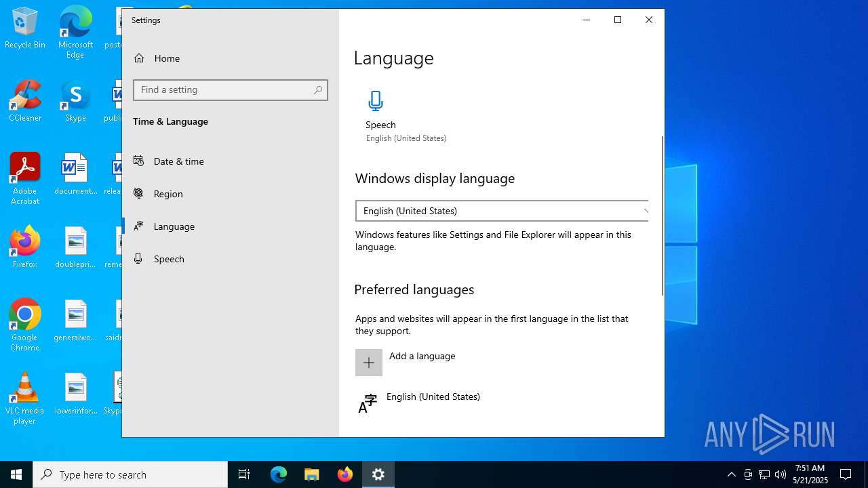This screenshot has width=868, height=488.
Task: Click the magnifier icon in settings search
Action: (318, 90)
